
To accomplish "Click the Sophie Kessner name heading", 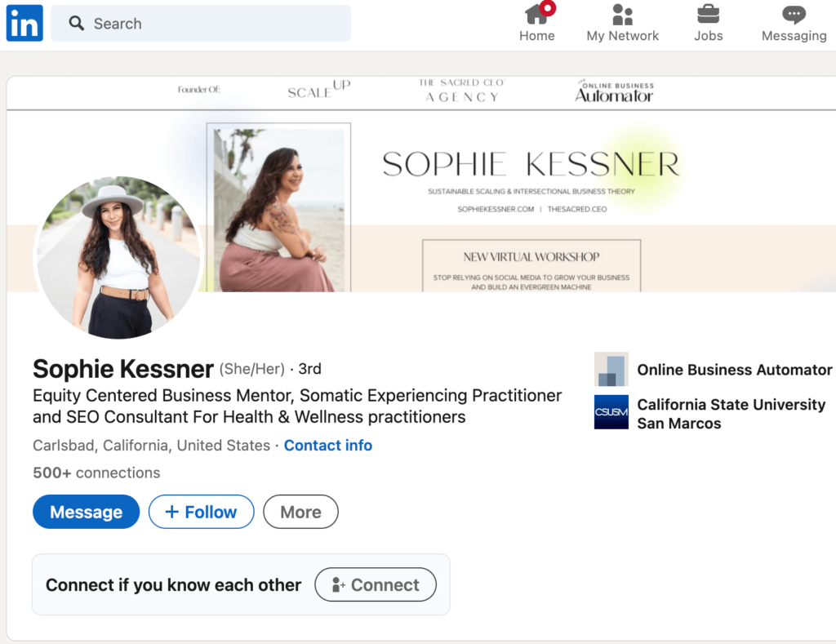I will pyautogui.click(x=123, y=369).
